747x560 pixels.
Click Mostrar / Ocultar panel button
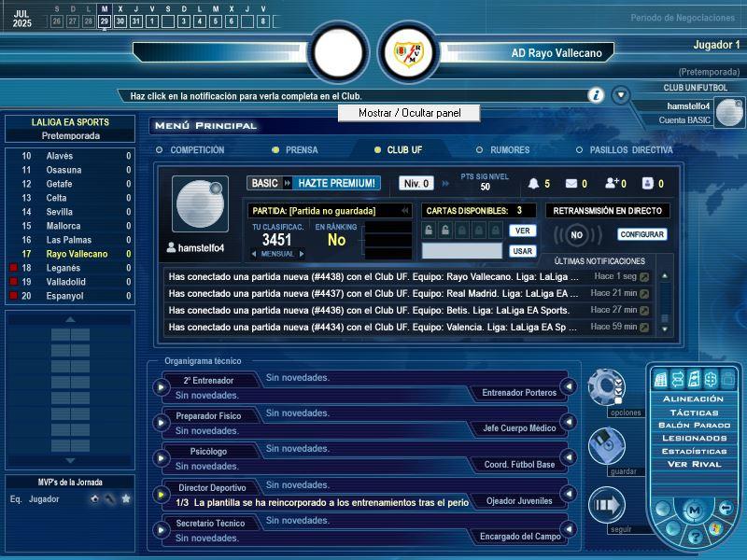coord(409,113)
